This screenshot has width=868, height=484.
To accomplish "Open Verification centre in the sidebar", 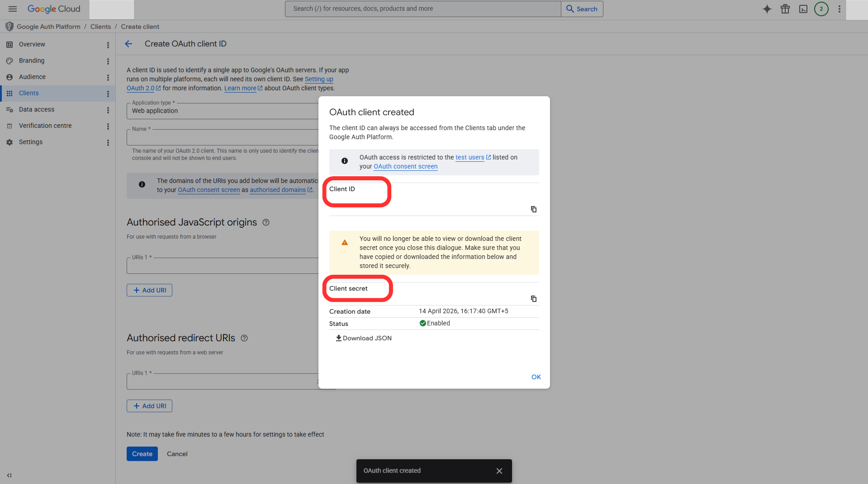I will (x=45, y=126).
